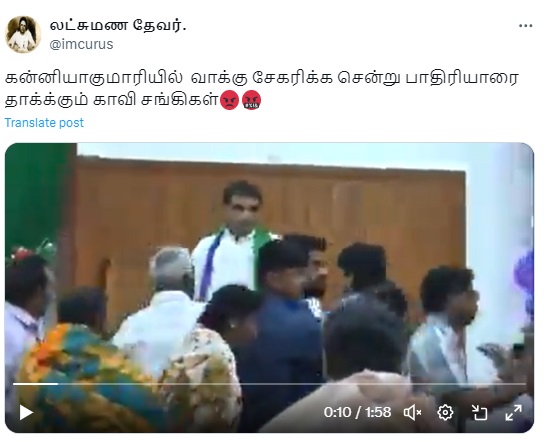
Task: Click the played portion of the progress bar
Action: click(35, 384)
